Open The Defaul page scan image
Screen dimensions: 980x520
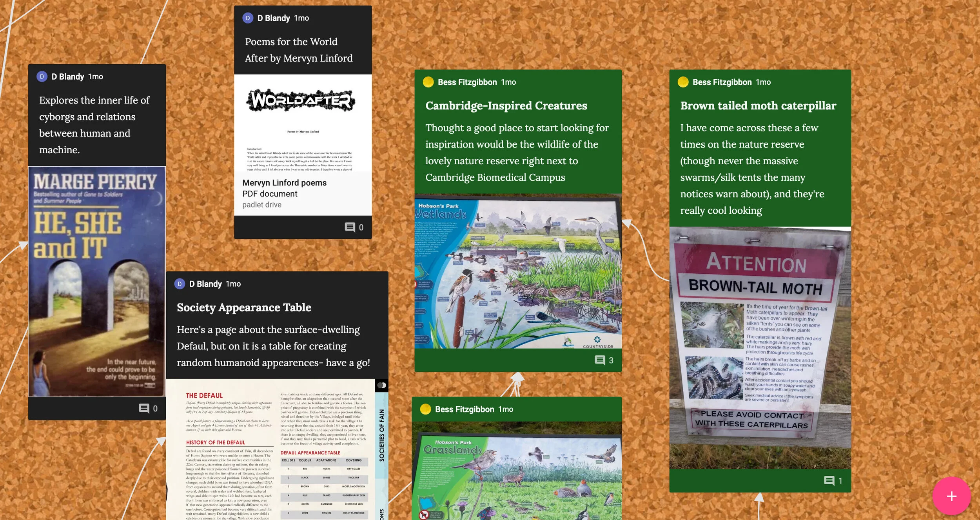[277, 449]
